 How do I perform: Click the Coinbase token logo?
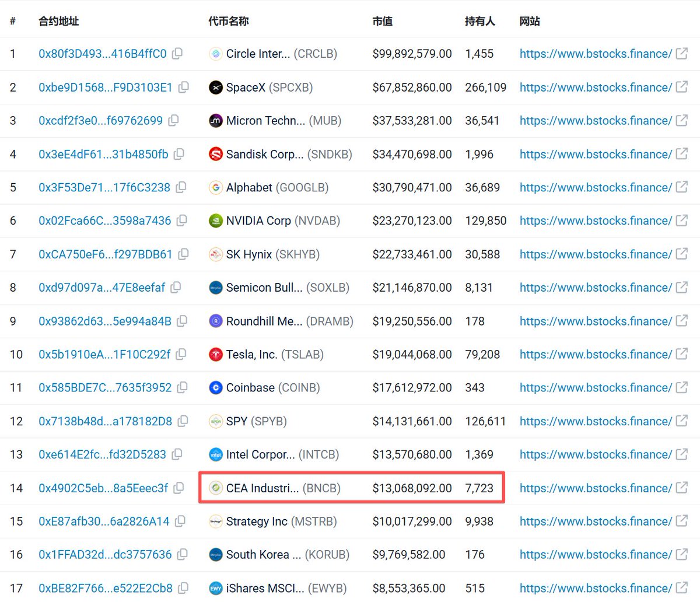(x=216, y=388)
